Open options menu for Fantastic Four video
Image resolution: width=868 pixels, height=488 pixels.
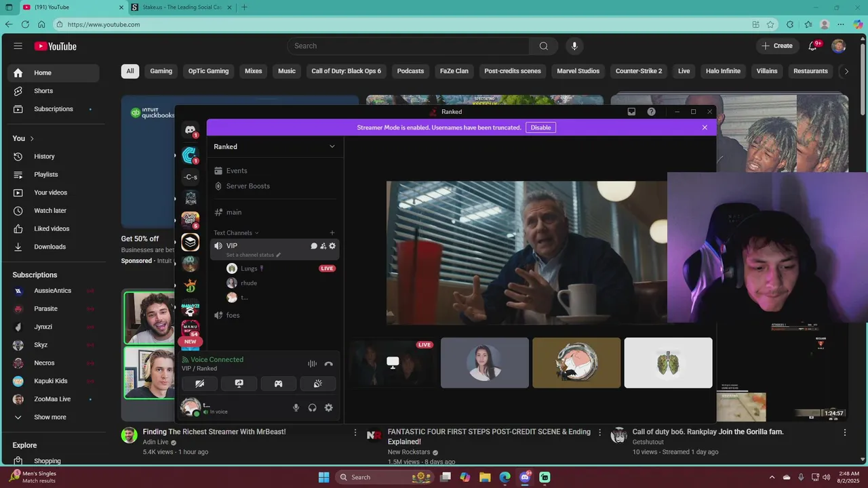599,432
